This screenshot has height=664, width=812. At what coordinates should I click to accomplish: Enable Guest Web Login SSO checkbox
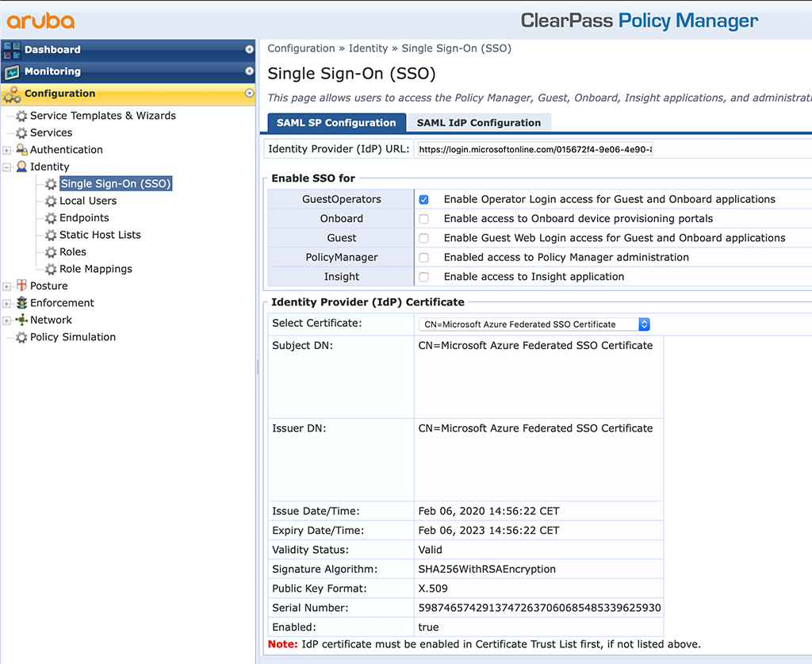pos(423,238)
